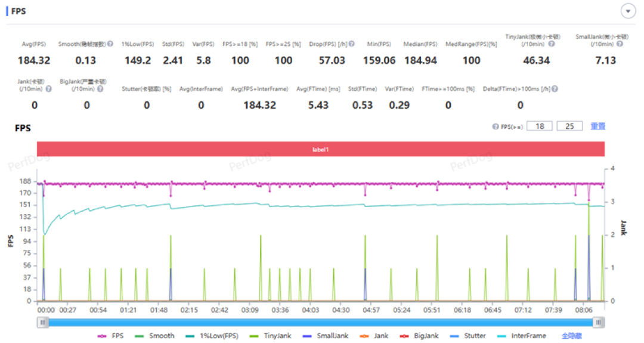The image size is (644, 343).
Task: Click the Var(FTime) value 0.29
Action: point(399,105)
